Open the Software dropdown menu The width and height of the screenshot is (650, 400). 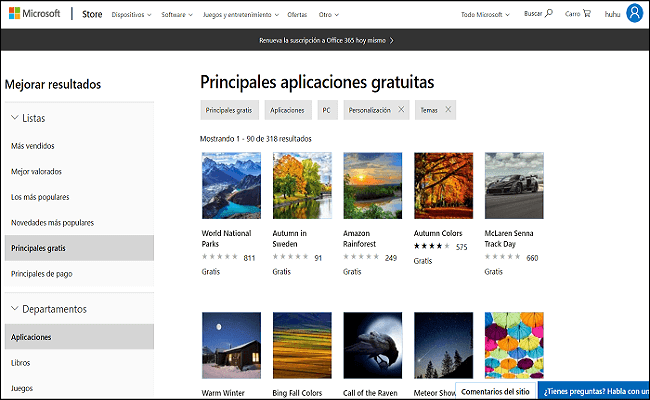tap(177, 15)
